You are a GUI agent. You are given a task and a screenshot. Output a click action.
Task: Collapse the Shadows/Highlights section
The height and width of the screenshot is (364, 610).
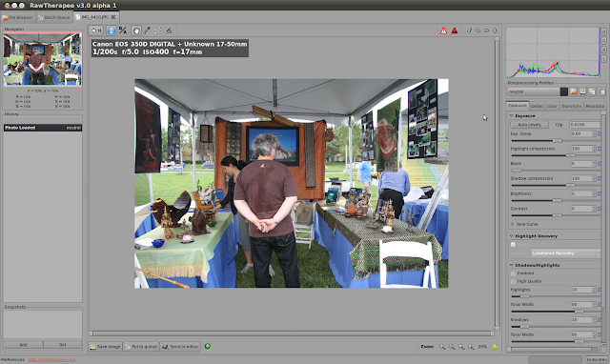pyautogui.click(x=512, y=265)
